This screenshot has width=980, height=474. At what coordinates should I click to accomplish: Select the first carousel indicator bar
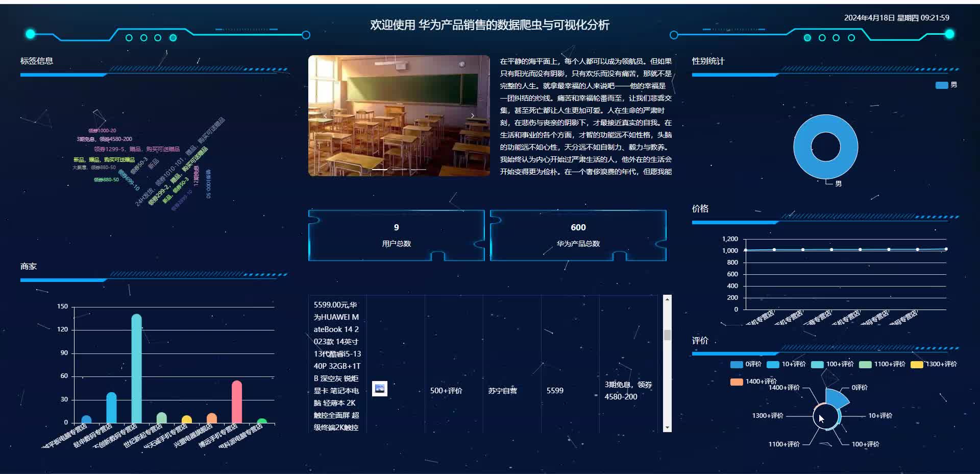click(380, 169)
